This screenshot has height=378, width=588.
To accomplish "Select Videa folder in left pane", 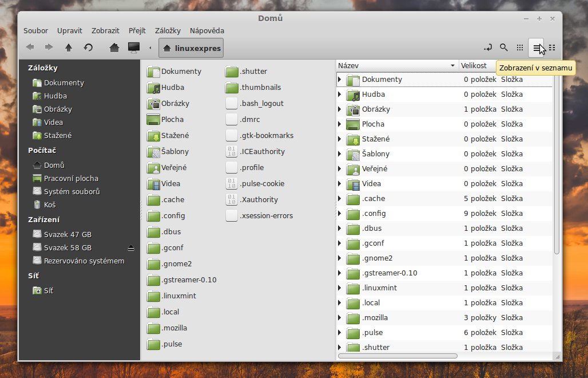I will pyautogui.click(x=164, y=184).
